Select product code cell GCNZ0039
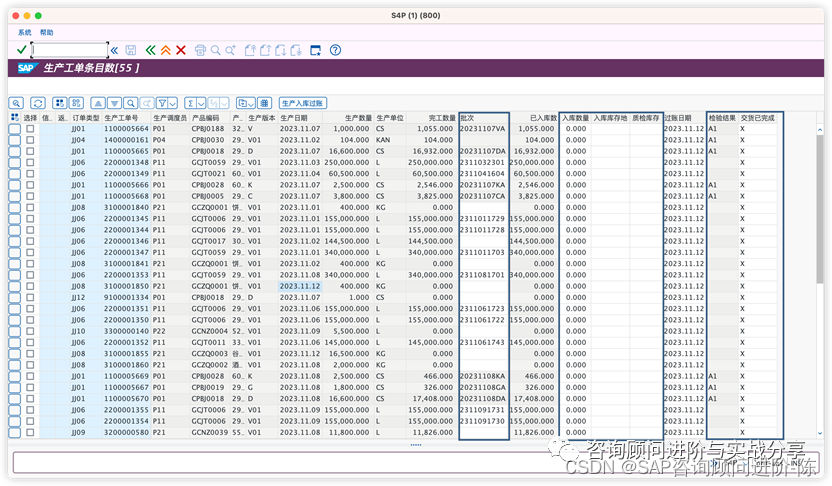The width and height of the screenshot is (832, 486). pos(210,432)
